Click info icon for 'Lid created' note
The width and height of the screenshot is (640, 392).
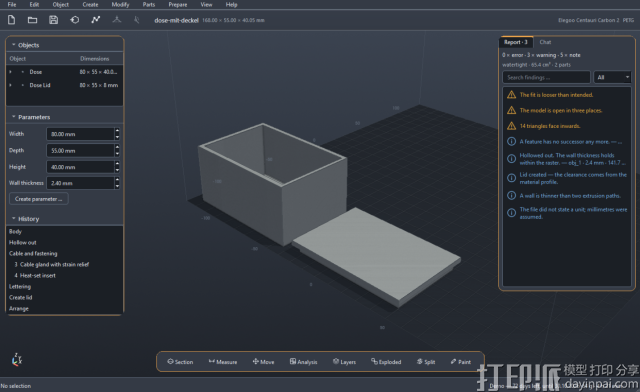[x=511, y=178]
